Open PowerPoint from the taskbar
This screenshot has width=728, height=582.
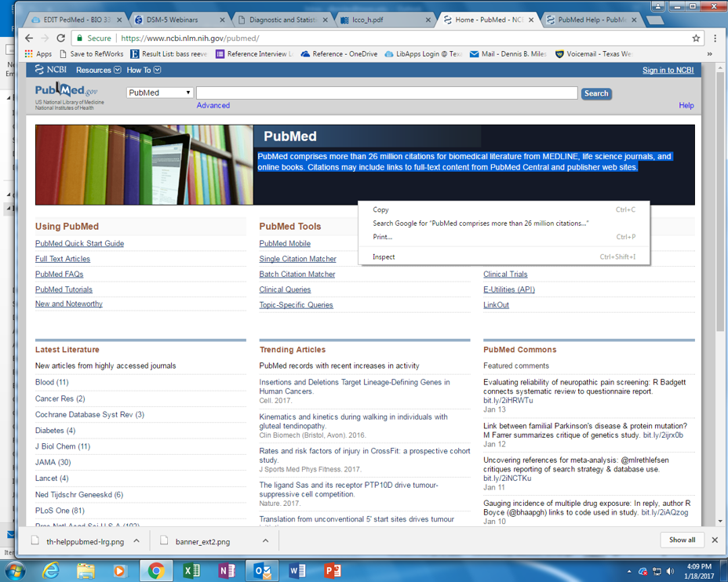coord(333,570)
